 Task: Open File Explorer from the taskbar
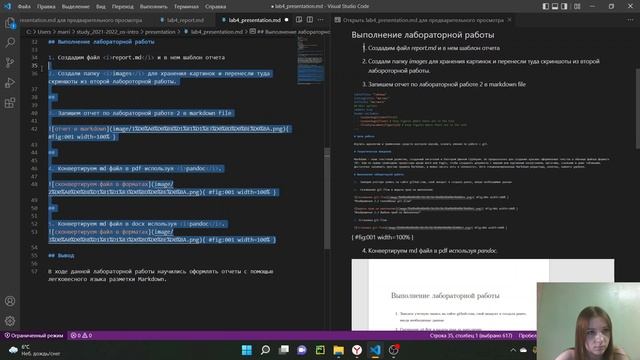coord(338,350)
